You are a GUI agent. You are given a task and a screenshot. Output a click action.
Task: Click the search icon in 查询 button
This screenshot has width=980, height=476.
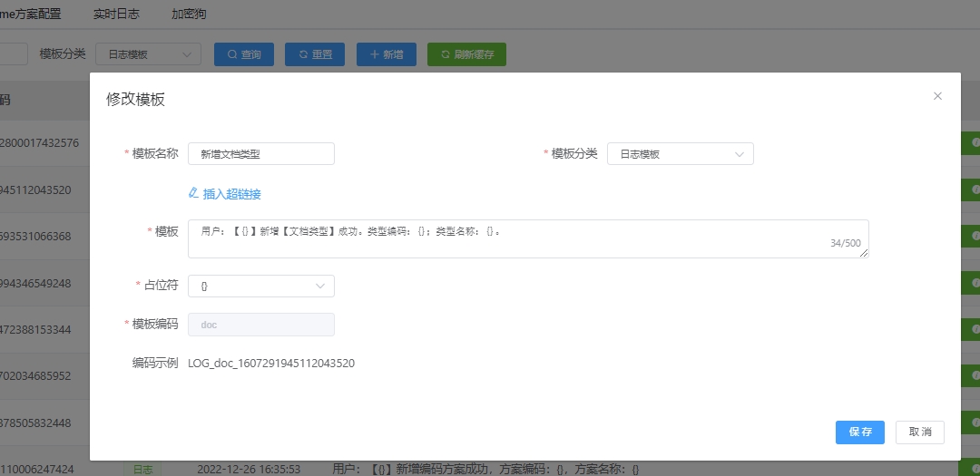(232, 54)
